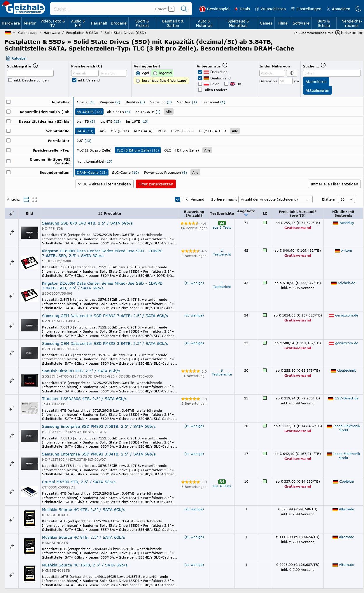Image resolution: width=364 pixels, height=593 pixels.
Task: Click compare icon for Transcend SSD230S 4TB
Action: tap(12, 408)
